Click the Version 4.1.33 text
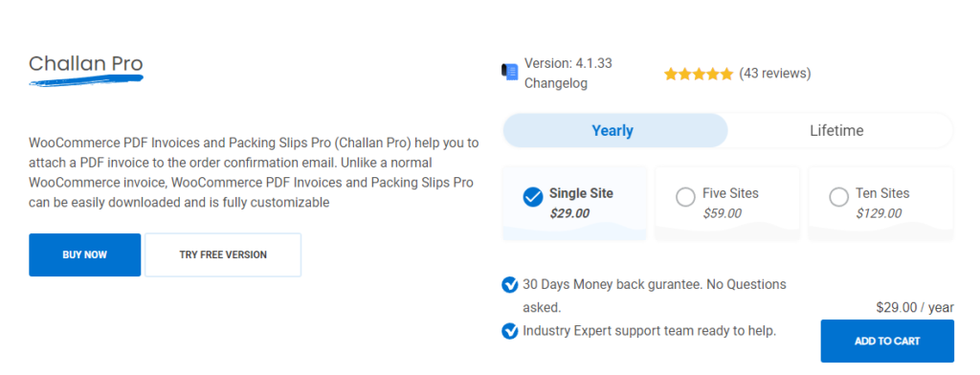Viewport: 980px width, 375px height. click(568, 63)
